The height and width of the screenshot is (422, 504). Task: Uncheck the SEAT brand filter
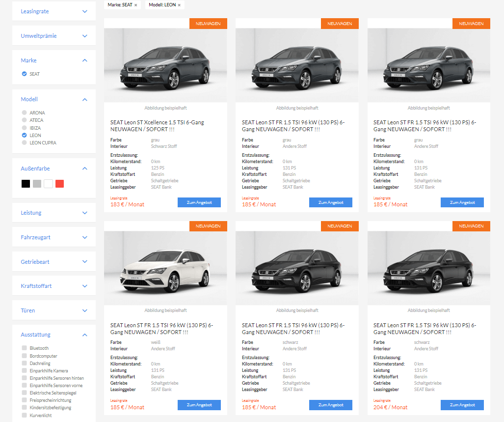[x=24, y=74]
